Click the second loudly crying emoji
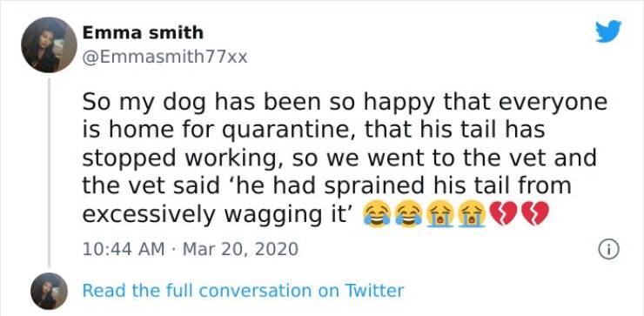The width and height of the screenshot is (644, 316). [472, 214]
